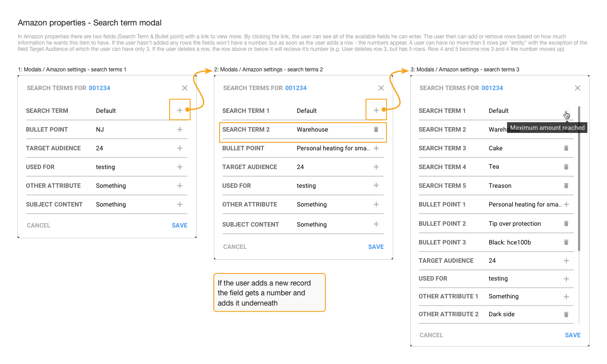This screenshot has width=607, height=364.
Task: Edit Target Audience value 24 in search terms 3 modal
Action: tap(492, 261)
